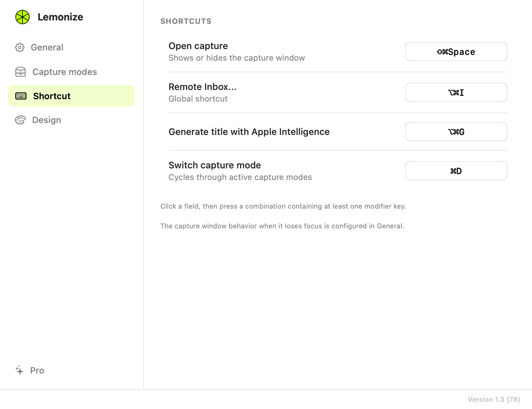The height and width of the screenshot is (409, 532).
Task: Click the Lemonize lemon logo icon
Action: (x=23, y=17)
